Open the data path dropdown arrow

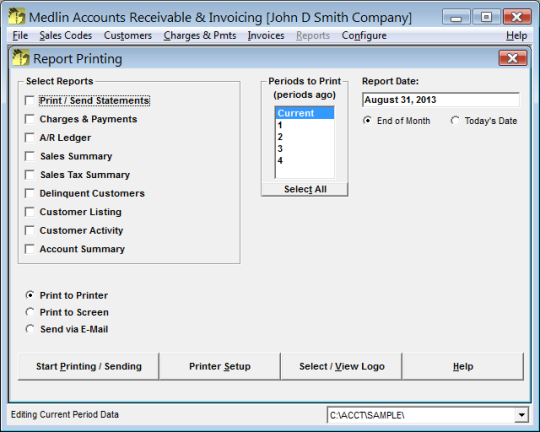(x=521, y=415)
